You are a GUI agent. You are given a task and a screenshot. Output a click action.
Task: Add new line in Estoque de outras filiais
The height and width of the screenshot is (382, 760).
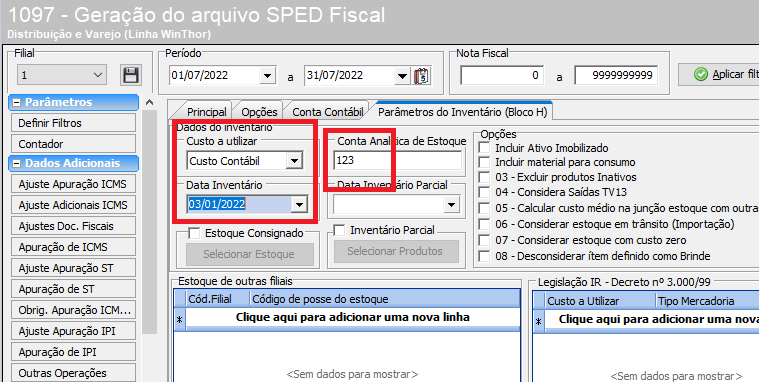(x=352, y=318)
